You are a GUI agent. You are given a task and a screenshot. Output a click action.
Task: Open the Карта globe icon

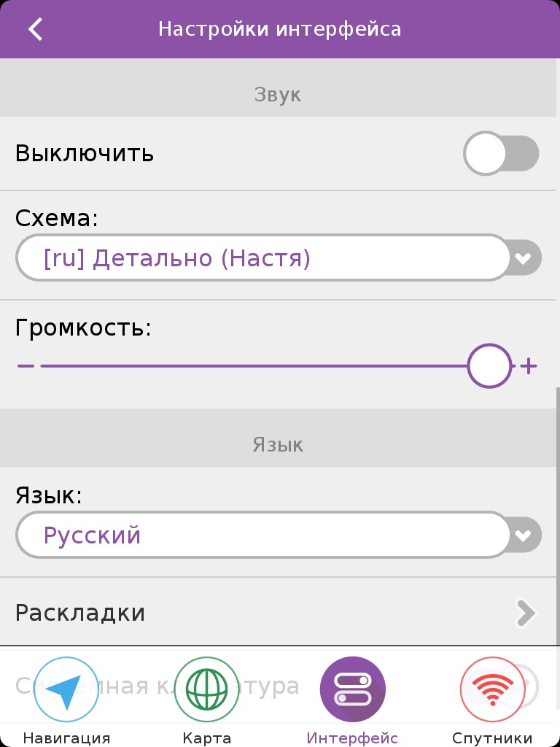pyautogui.click(x=206, y=689)
